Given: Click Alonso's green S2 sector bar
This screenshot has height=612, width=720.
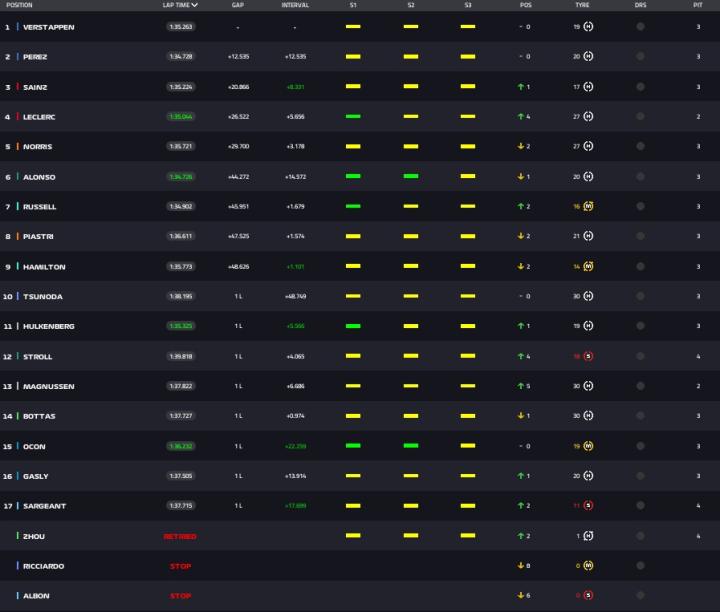Looking at the screenshot, I should 410,177.
